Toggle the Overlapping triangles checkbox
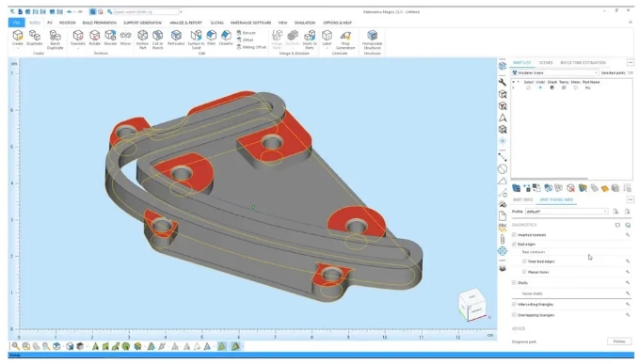The height and width of the screenshot is (364, 639). [x=514, y=315]
